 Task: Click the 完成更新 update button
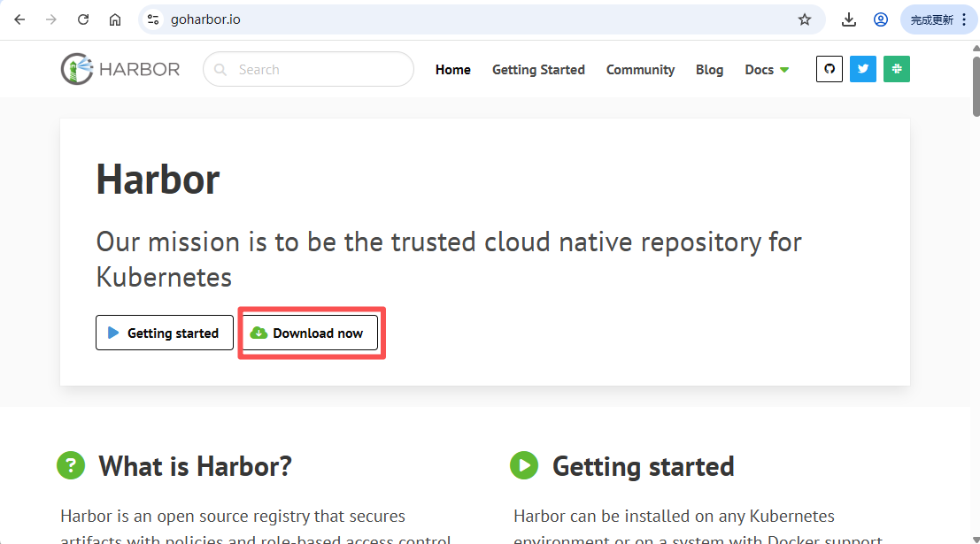point(938,19)
